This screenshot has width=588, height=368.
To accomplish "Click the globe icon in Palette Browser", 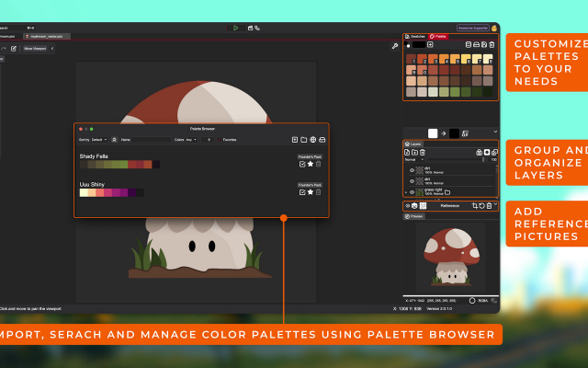I will pyautogui.click(x=312, y=140).
